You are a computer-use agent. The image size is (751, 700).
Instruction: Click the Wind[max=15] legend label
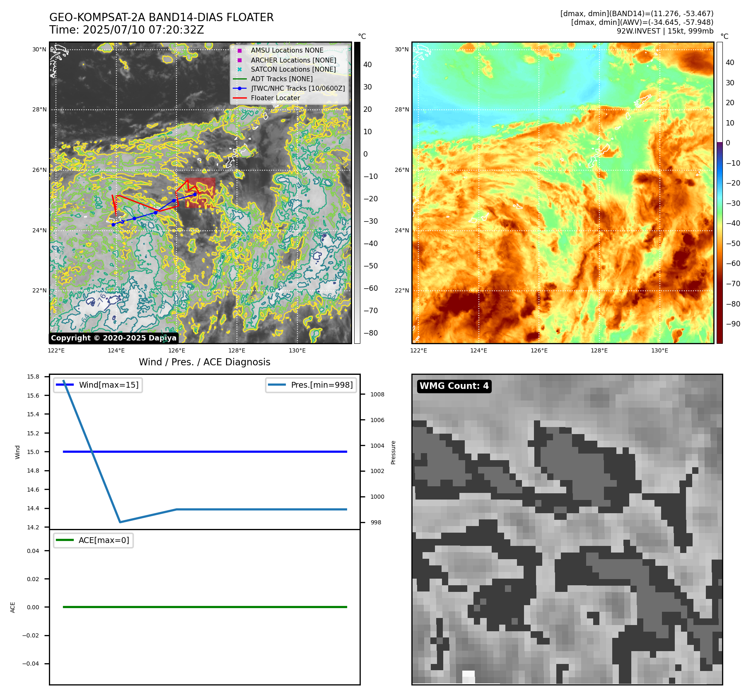click(109, 385)
